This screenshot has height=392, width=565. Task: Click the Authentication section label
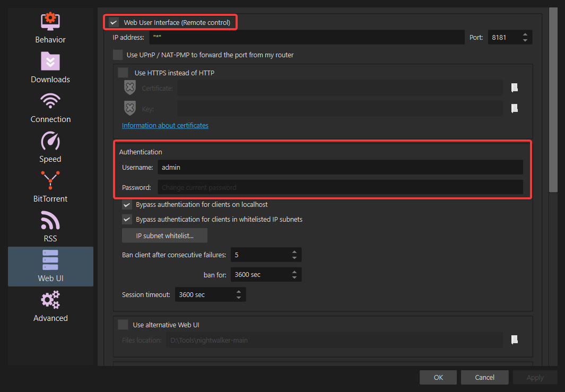141,152
